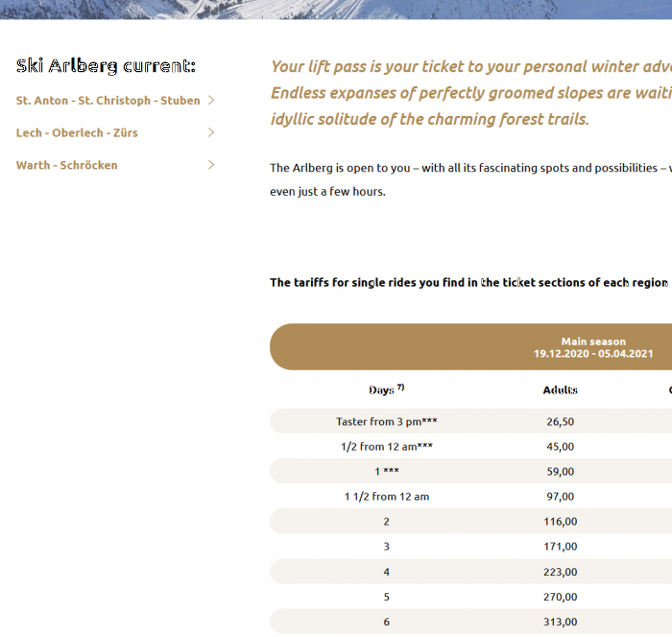This screenshot has width=672, height=637.
Task: Select 1/2 from 12 am row
Action: point(470,446)
